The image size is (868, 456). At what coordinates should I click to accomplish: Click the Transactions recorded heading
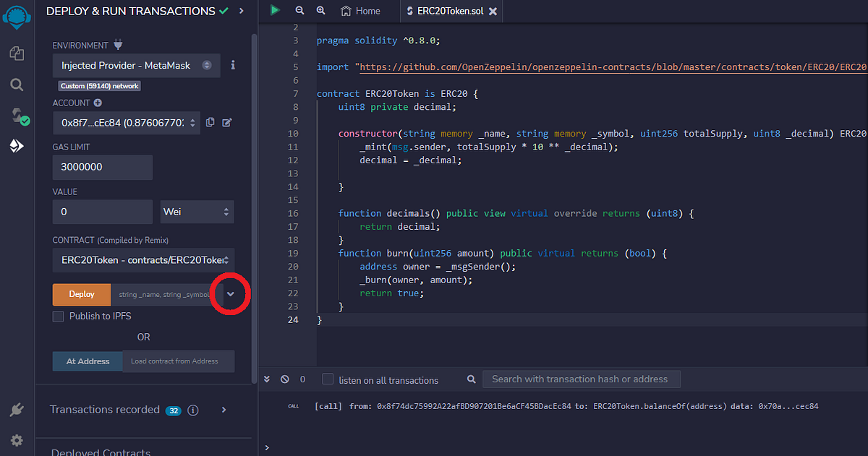pyautogui.click(x=105, y=410)
